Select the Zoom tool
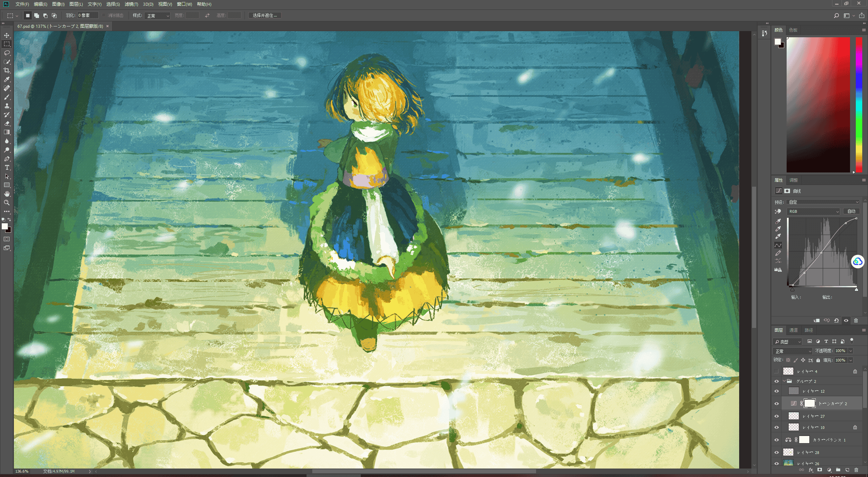The height and width of the screenshot is (477, 868). 7,203
